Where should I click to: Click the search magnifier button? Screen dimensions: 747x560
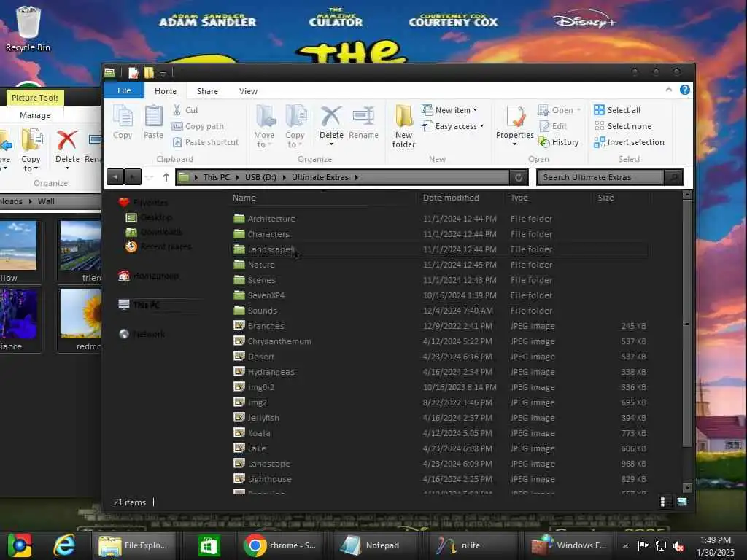673,177
